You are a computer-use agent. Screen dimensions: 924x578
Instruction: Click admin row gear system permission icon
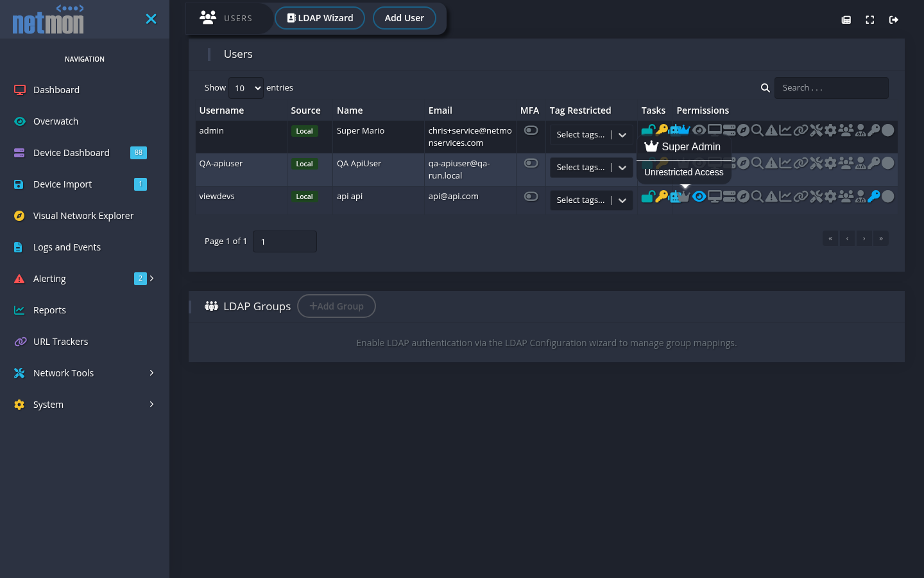point(830,130)
